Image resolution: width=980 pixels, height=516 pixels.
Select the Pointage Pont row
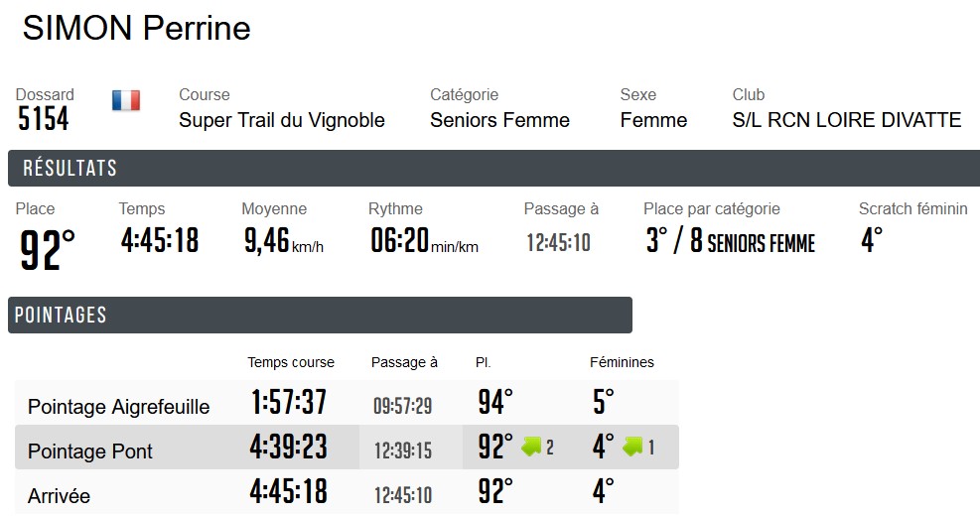tap(90, 451)
